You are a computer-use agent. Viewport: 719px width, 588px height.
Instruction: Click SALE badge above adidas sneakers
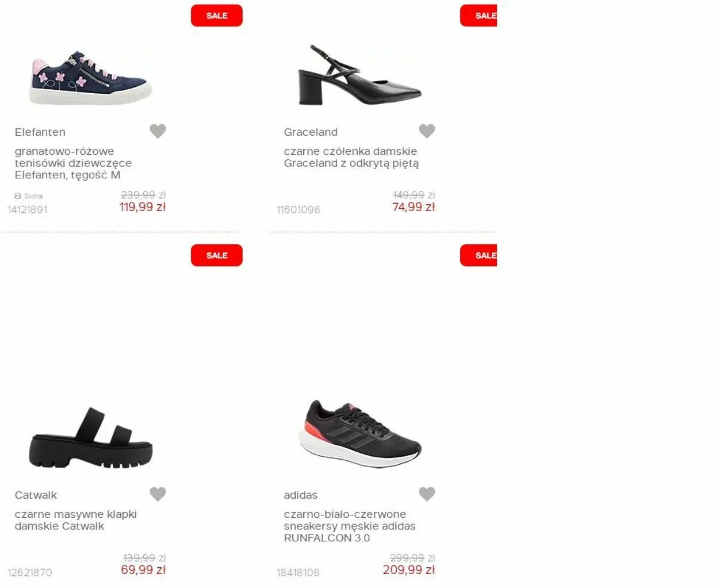pos(479,255)
